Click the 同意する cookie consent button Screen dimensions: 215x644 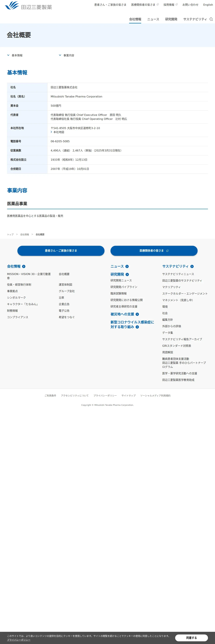[x=191, y=638]
